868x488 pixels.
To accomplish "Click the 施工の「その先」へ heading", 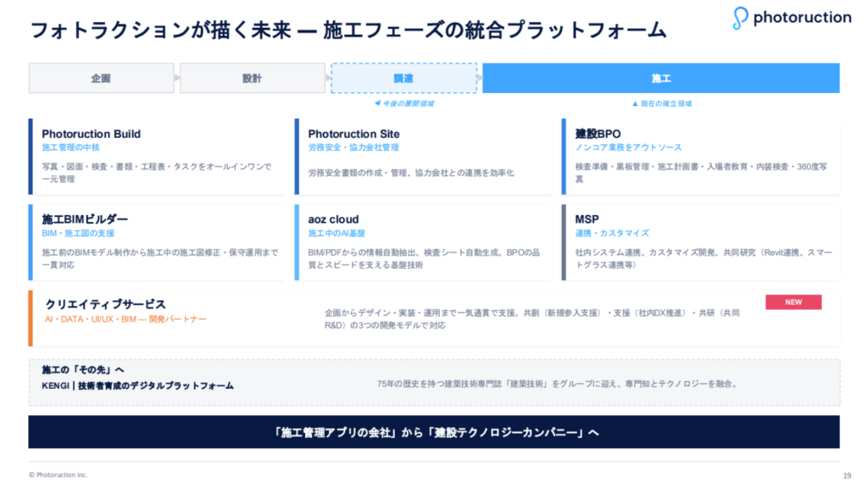I will [x=83, y=369].
